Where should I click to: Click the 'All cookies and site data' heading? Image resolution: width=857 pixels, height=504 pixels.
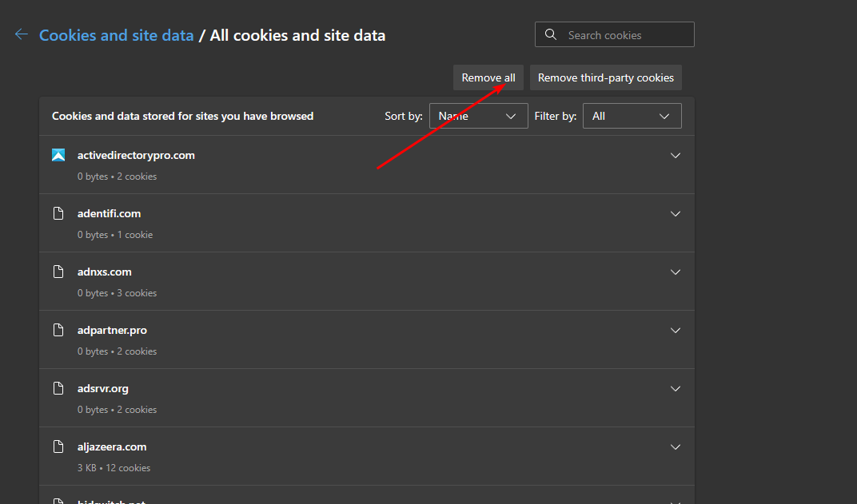(298, 35)
